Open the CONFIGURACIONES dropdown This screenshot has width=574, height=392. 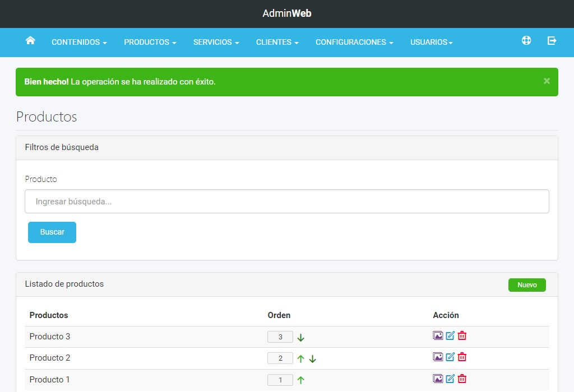pyautogui.click(x=354, y=42)
